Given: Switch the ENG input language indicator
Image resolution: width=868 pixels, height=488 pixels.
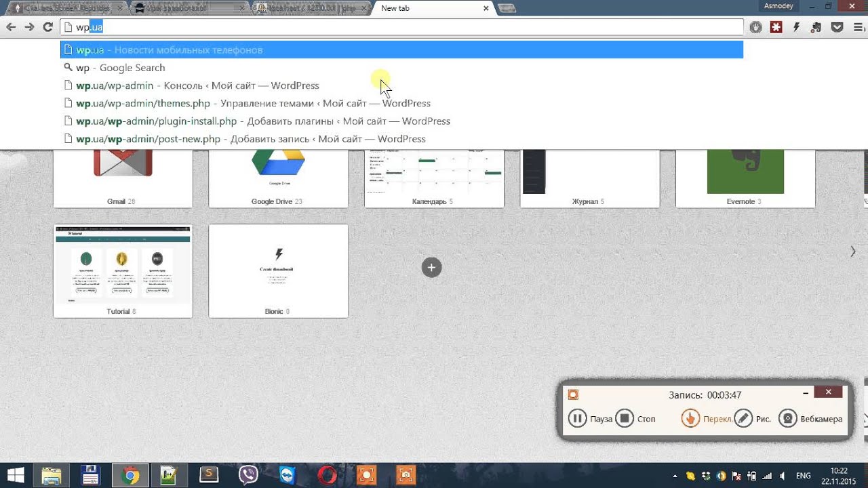Looking at the screenshot, I should [804, 476].
